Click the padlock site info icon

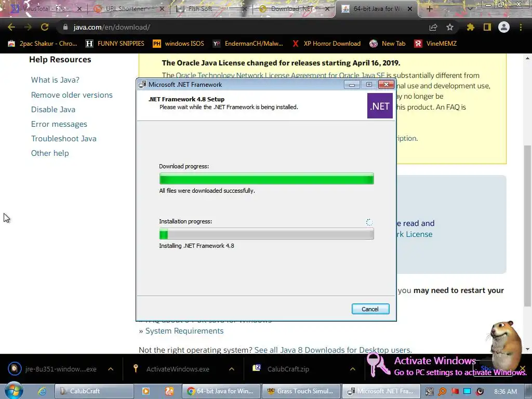point(65,27)
